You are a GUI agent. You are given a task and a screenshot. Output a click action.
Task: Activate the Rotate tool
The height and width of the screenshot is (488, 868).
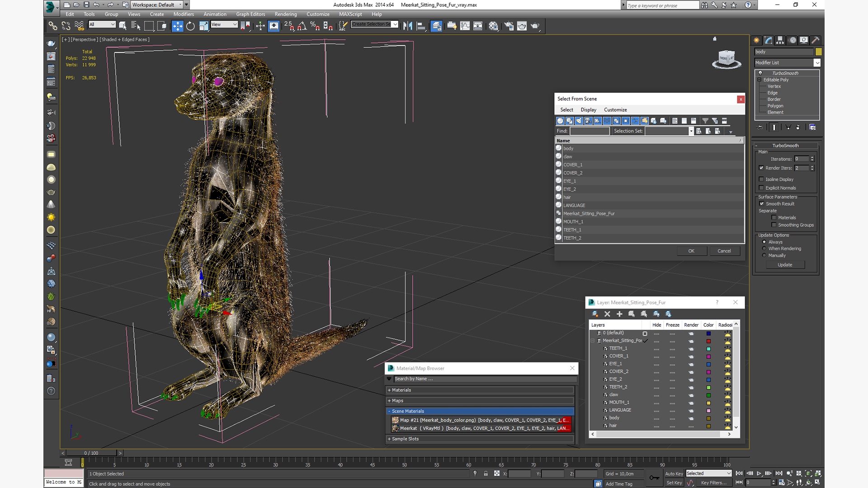coord(190,26)
